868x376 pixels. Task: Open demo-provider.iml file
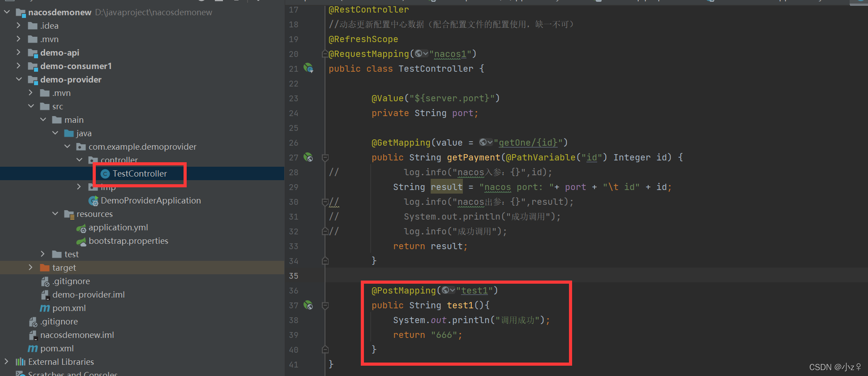89,294
